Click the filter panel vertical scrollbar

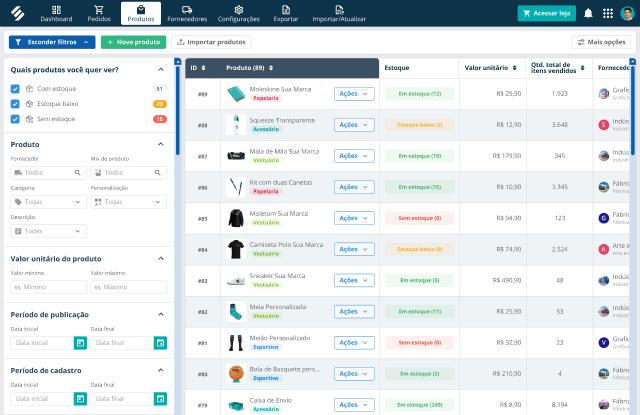178,111
